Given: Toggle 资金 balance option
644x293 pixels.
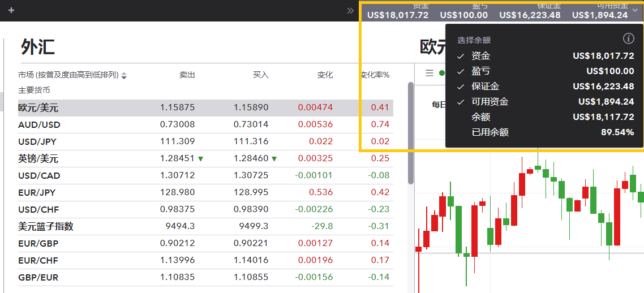Looking at the screenshot, I should tap(546, 56).
